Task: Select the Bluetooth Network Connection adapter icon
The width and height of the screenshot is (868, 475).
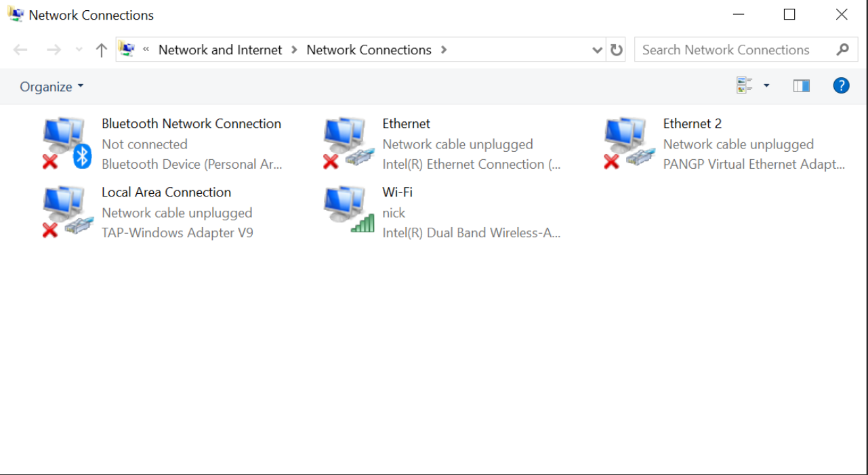Action: (x=66, y=144)
